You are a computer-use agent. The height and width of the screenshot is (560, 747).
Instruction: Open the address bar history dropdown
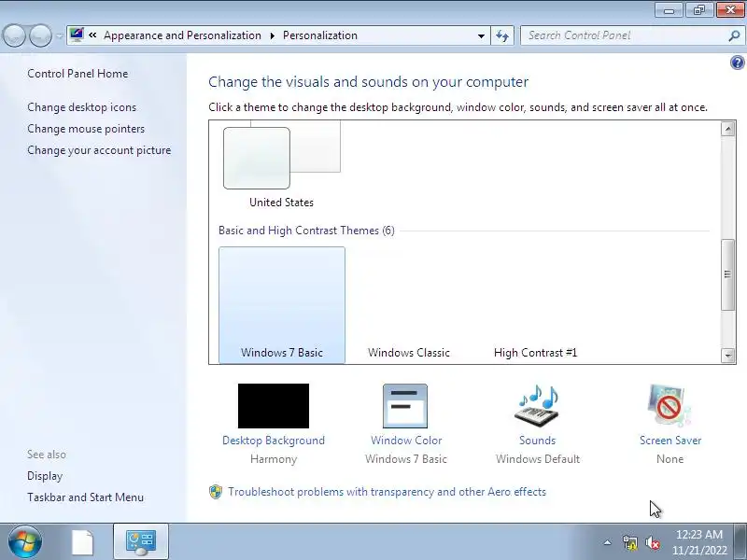481,35
